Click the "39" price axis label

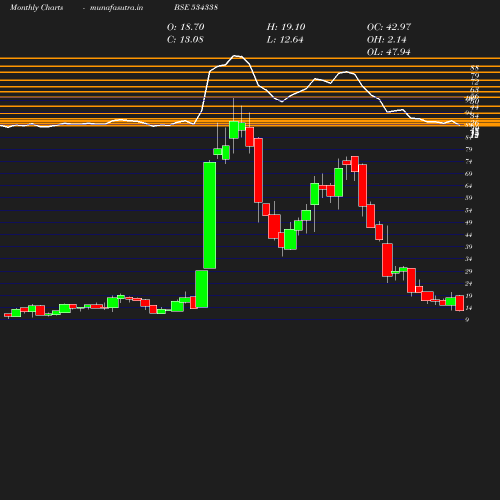pos(469,247)
